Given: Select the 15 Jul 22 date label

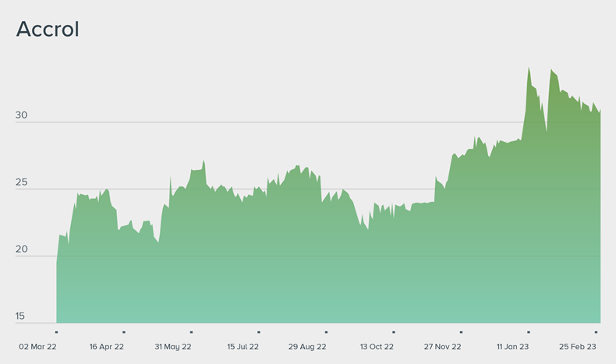Looking at the screenshot, I should pos(243,346).
